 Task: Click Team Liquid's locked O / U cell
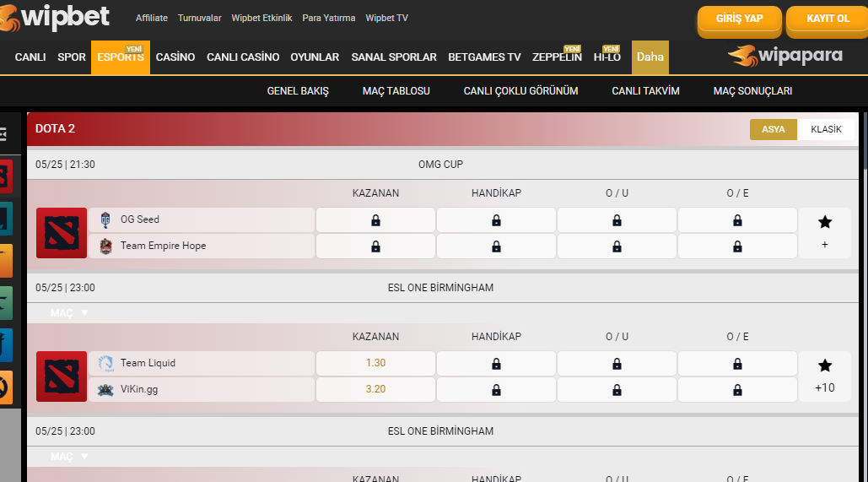(617, 364)
